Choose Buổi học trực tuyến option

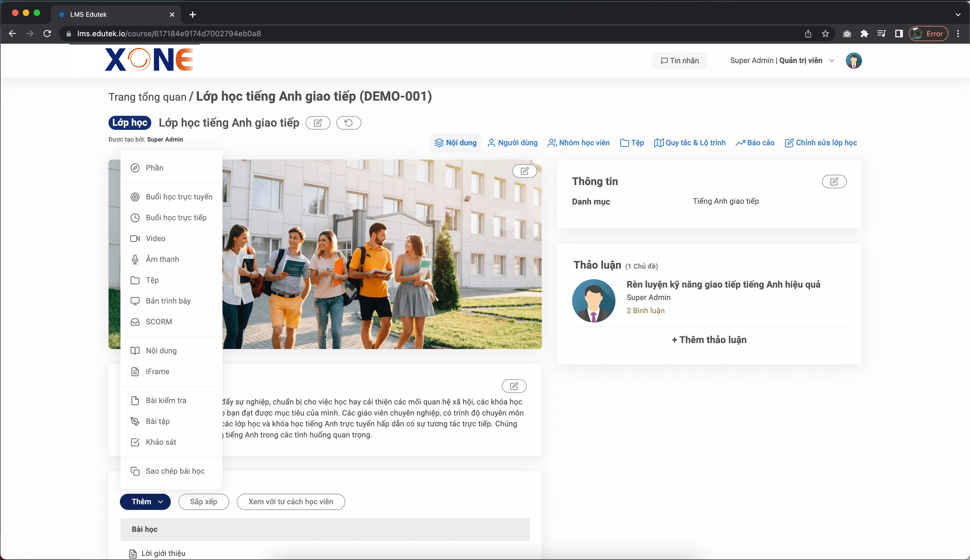171,196
